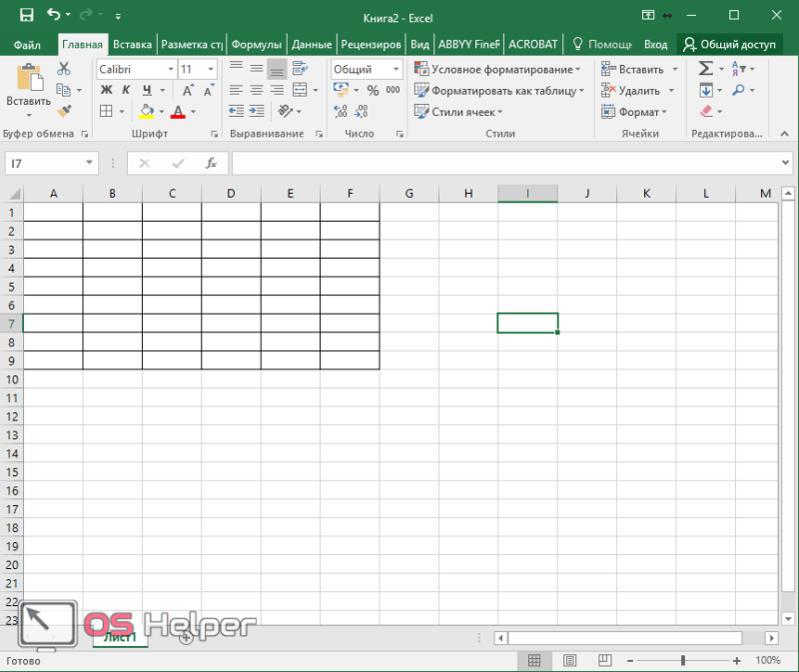Apply thousands separator 000 format
Screen dimensions: 799x672
393,90
